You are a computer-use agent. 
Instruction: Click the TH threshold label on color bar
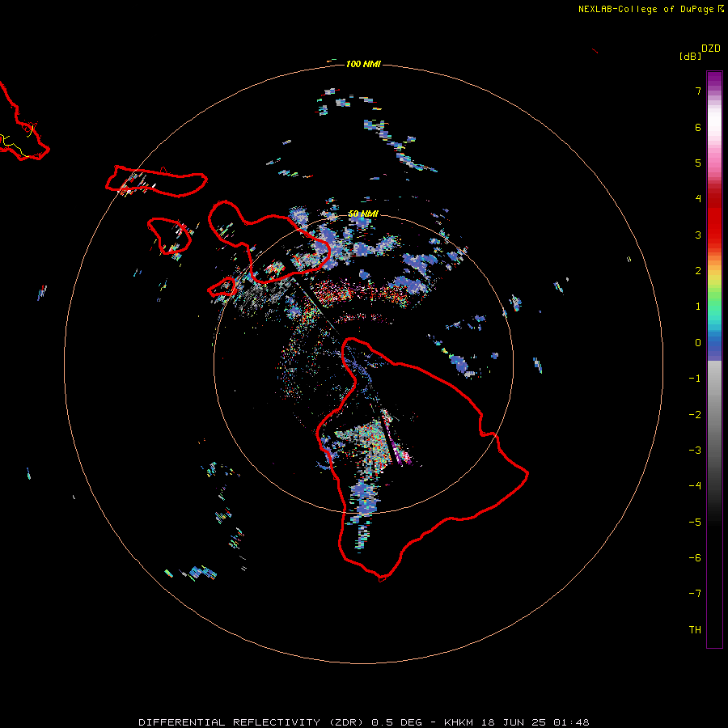point(695,630)
